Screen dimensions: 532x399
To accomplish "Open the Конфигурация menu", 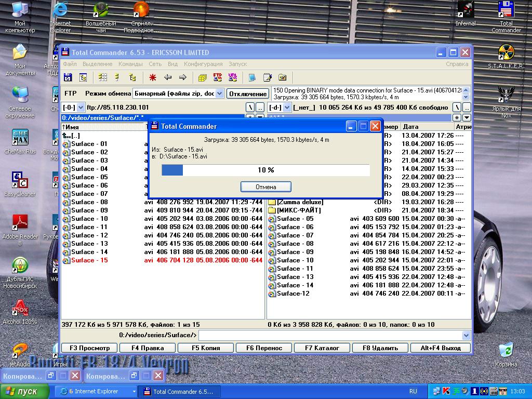I will (x=203, y=64).
